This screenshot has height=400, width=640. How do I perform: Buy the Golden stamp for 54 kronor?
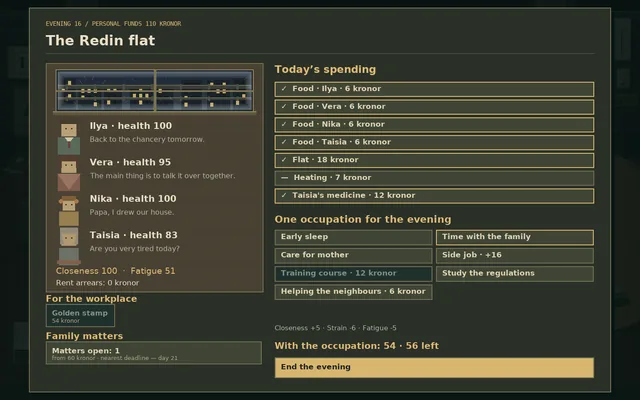[80, 316]
